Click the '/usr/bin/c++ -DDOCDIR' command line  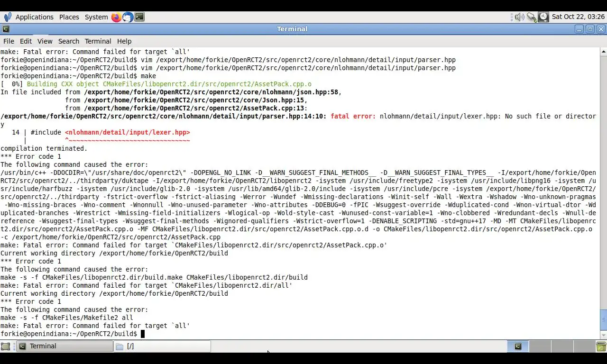[298, 205]
